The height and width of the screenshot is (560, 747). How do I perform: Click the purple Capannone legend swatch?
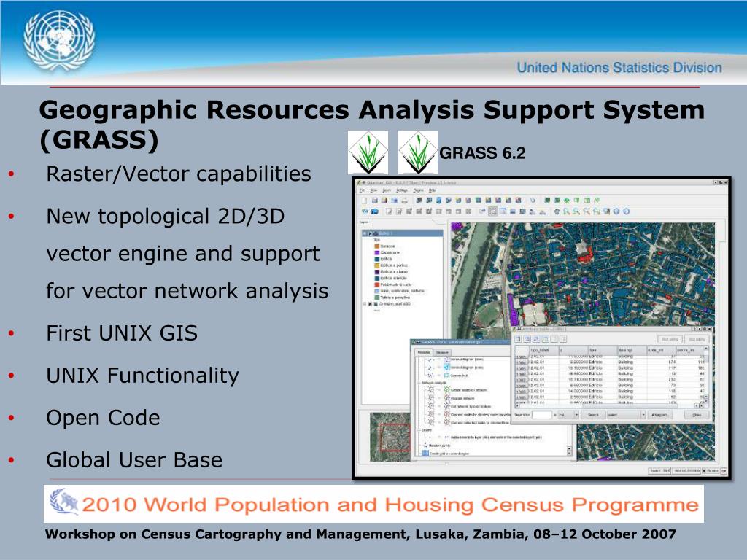pos(377,252)
